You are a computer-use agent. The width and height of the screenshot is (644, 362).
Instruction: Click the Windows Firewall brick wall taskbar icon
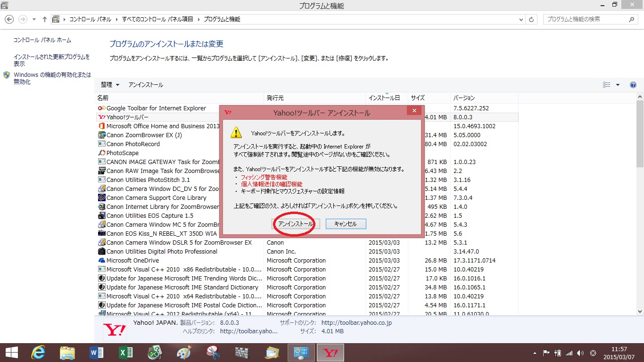point(242,353)
